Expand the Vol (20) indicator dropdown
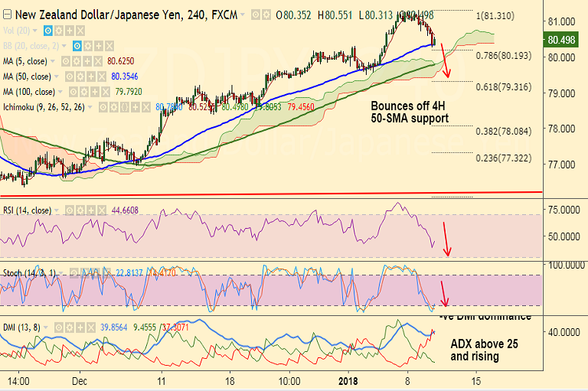Viewport: 588px width, 391px height. [x=35, y=31]
